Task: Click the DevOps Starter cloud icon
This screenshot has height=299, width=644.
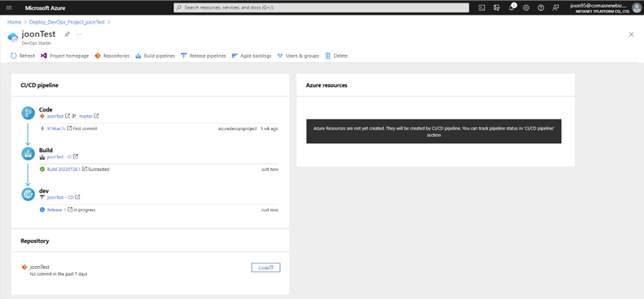Action: coord(13,37)
